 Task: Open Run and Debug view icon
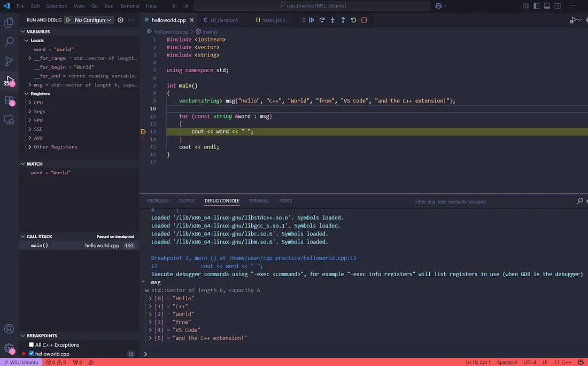pyautogui.click(x=9, y=81)
